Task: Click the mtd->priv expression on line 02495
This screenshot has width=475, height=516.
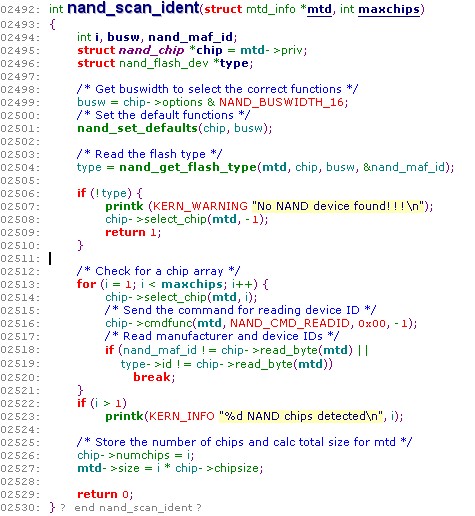Action: click(x=272, y=50)
